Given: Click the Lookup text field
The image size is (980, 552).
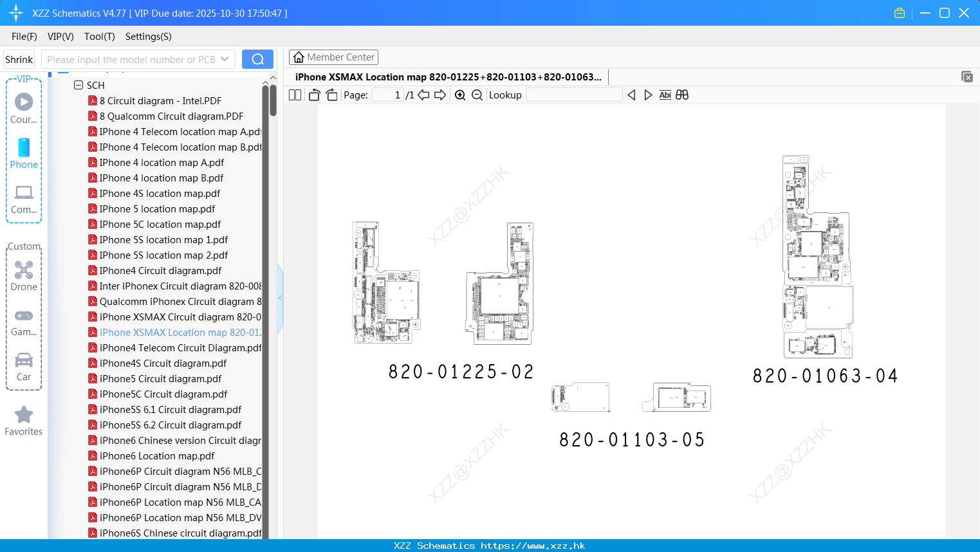Looking at the screenshot, I should click(x=575, y=95).
